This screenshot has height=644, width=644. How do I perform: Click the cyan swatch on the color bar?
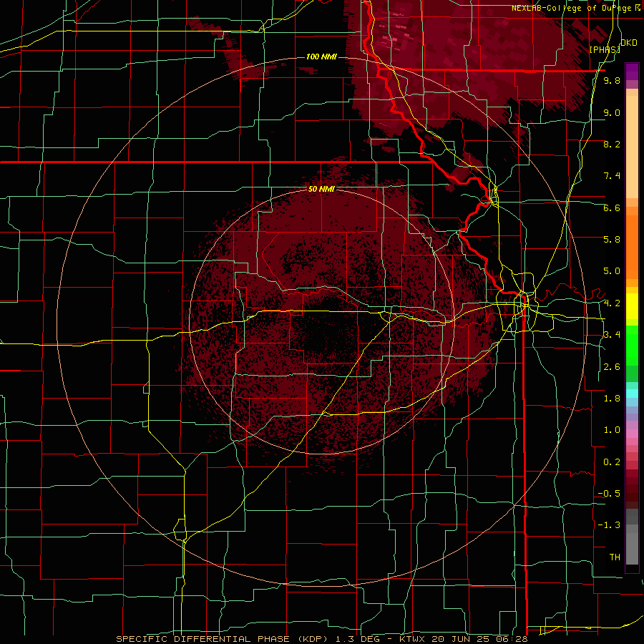[632, 393]
